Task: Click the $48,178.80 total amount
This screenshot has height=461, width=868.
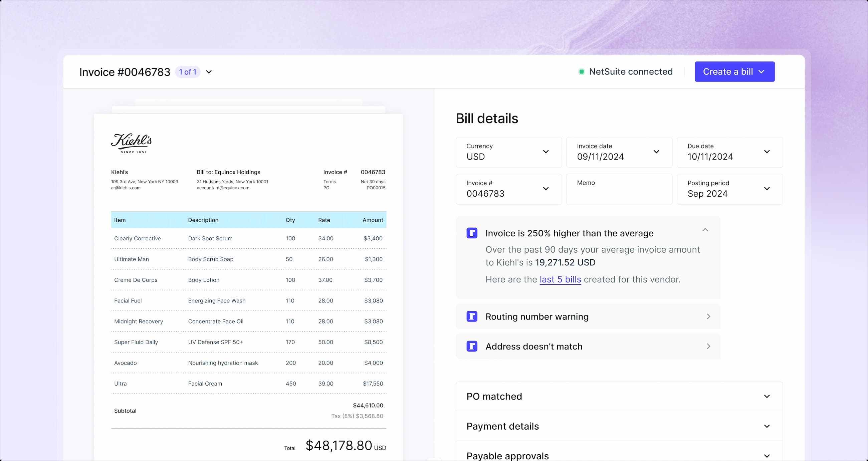Action: 339,446
